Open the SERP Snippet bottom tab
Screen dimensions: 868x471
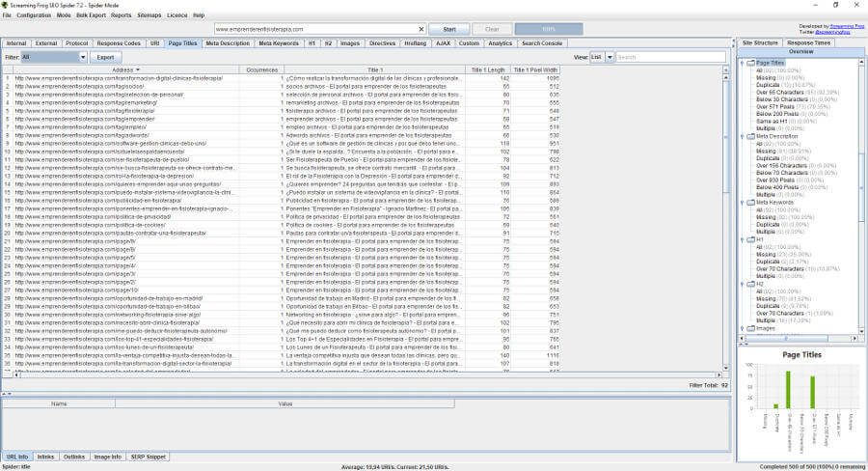(149, 457)
